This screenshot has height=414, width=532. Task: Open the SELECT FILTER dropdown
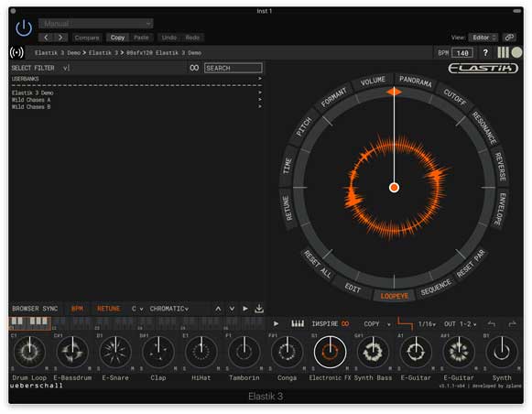[40, 68]
